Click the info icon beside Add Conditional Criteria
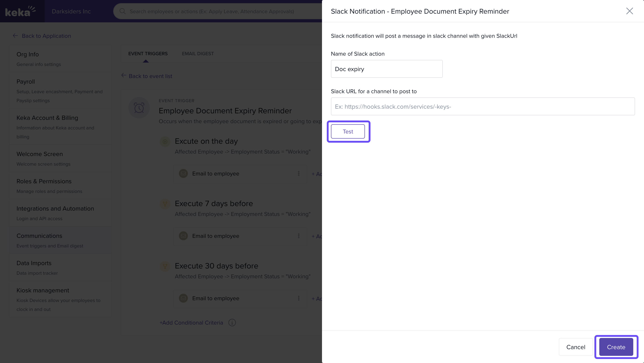Image resolution: width=644 pixels, height=363 pixels. point(232,323)
